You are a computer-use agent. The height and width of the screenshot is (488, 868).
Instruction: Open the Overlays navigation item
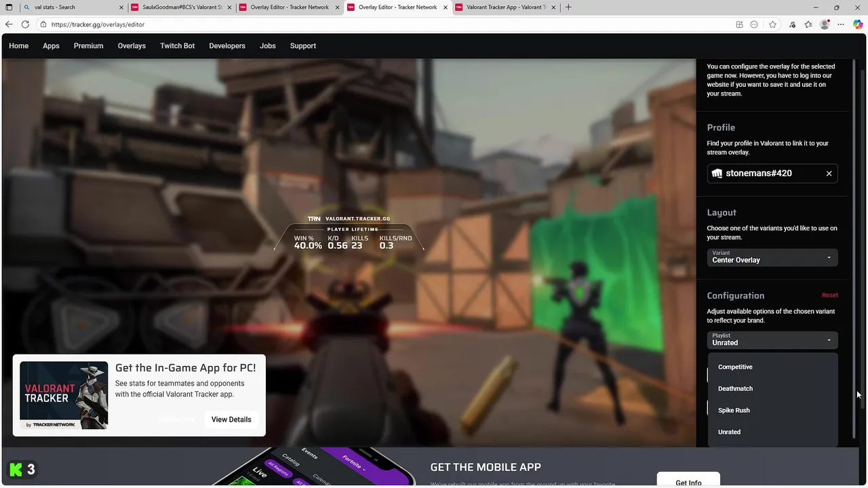point(132,46)
